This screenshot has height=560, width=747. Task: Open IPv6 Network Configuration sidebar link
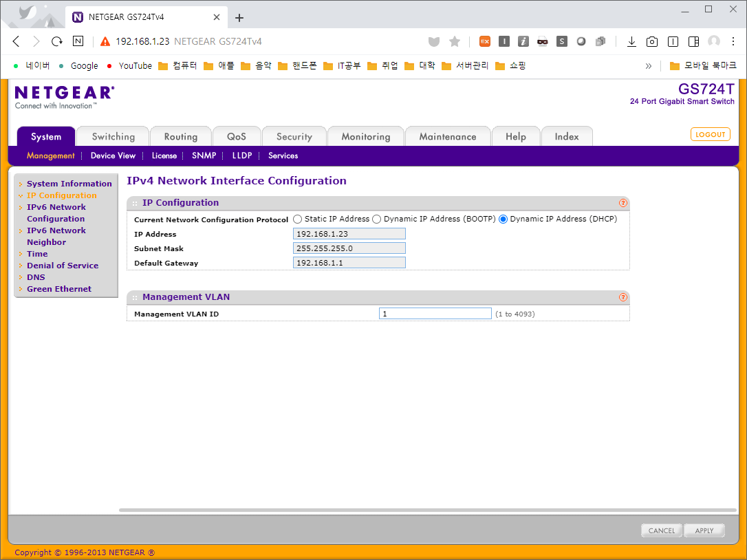56,213
